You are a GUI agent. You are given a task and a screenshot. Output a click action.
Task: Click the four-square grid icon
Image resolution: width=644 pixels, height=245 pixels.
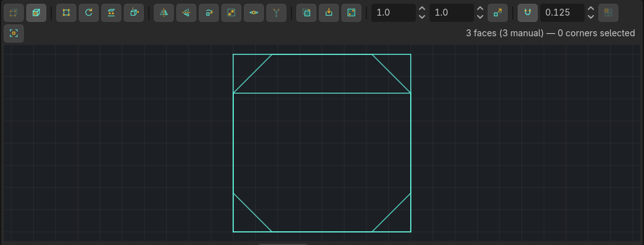click(x=608, y=12)
